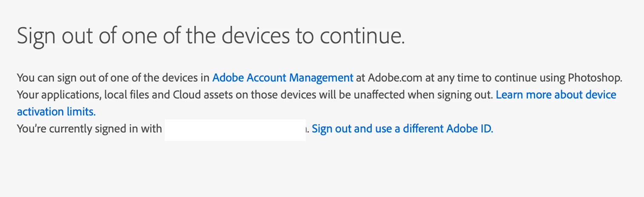Image resolution: width=644 pixels, height=197 pixels.
Task: Open the Adobe Account Management link
Action: tap(282, 78)
